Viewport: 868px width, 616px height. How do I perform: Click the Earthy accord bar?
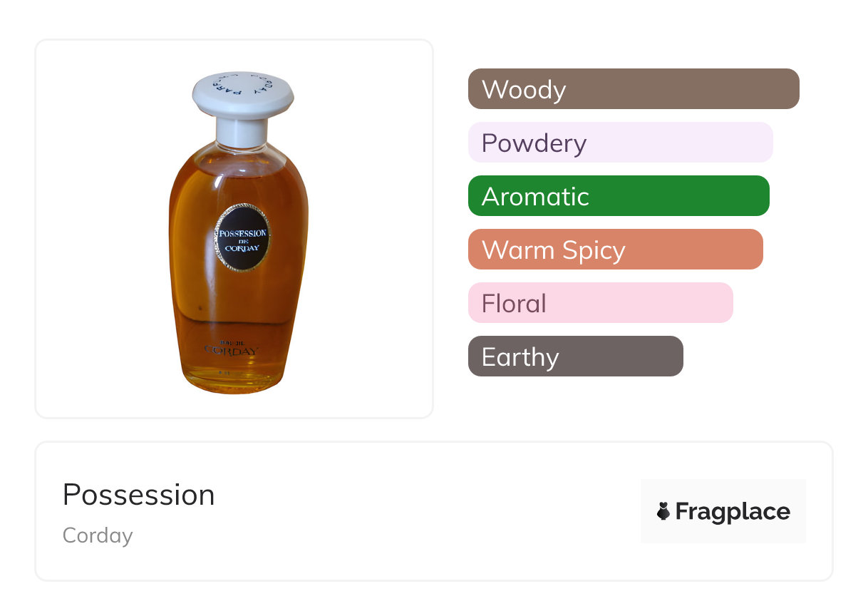[x=575, y=356]
